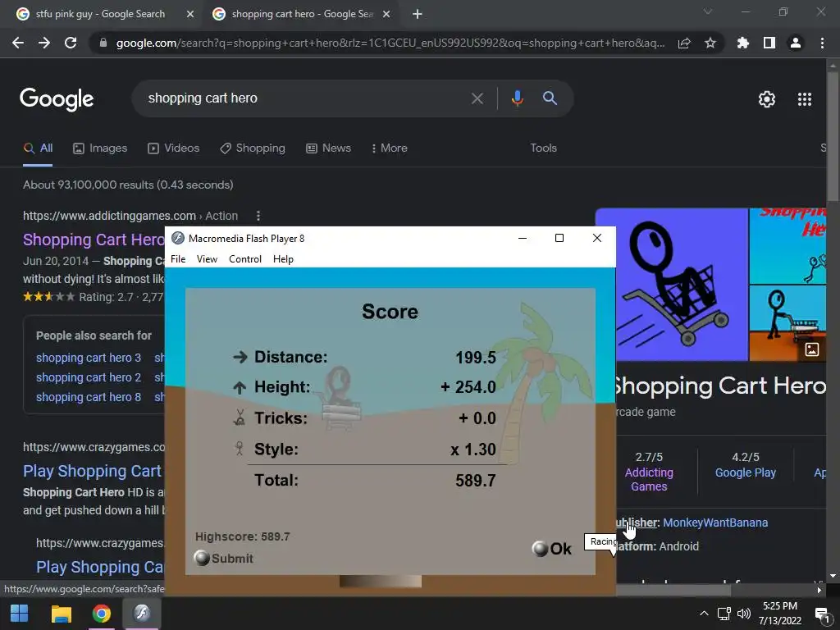
Task: Open Google quick settings gear
Action: [767, 99]
